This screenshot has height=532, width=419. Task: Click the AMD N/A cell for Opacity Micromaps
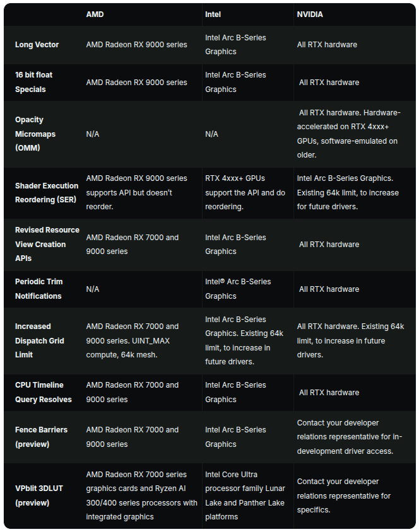(x=93, y=134)
